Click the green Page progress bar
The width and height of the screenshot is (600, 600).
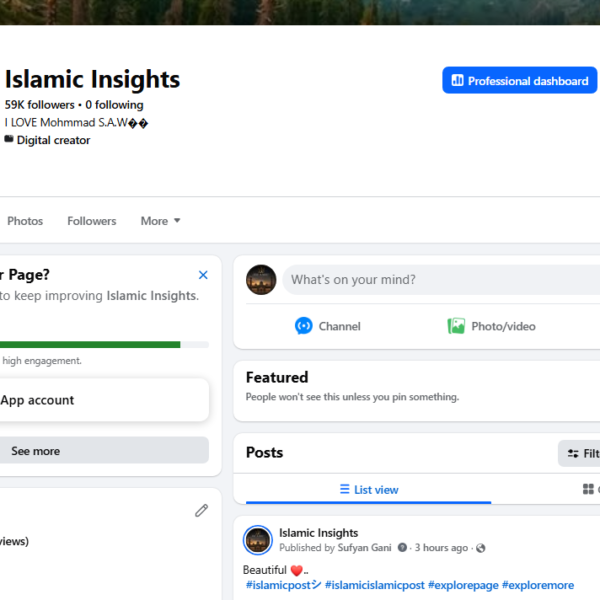click(x=90, y=344)
